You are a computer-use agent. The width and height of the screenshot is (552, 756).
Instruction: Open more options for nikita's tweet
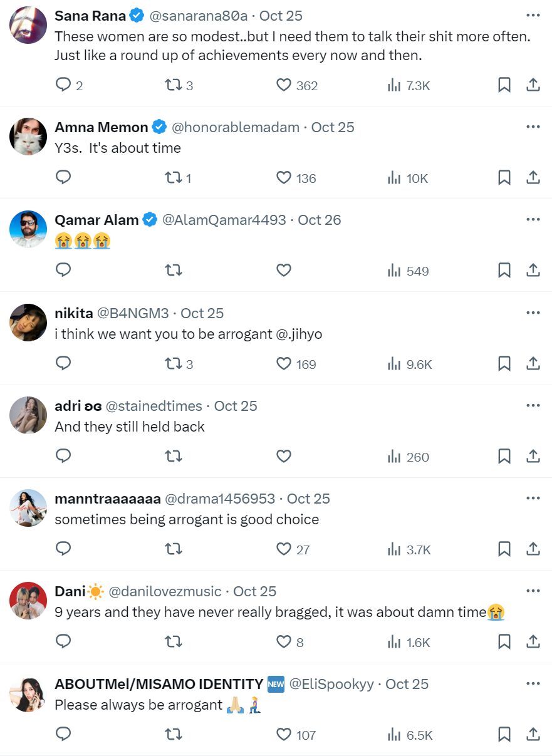[x=533, y=313]
